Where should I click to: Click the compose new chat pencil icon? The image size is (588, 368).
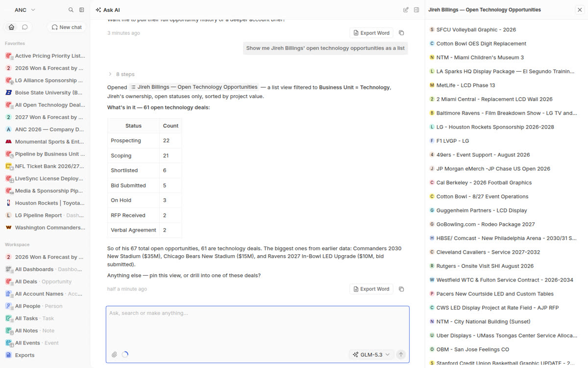[x=406, y=10]
